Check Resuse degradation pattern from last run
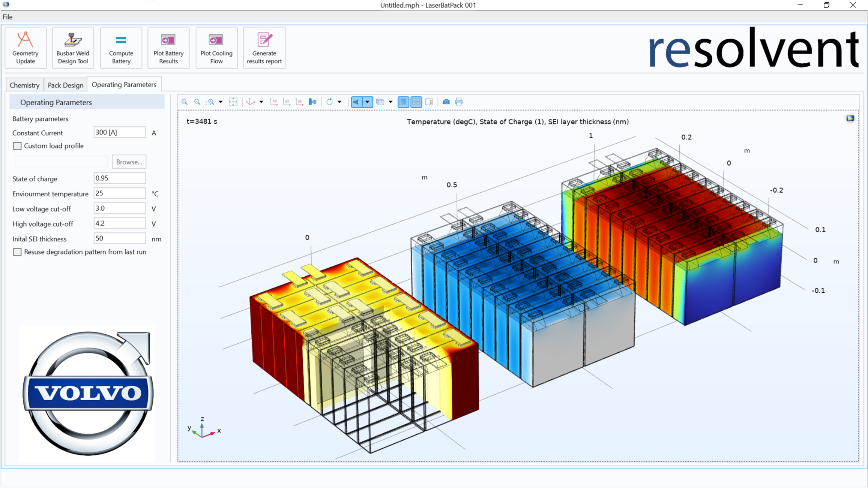 (x=17, y=252)
